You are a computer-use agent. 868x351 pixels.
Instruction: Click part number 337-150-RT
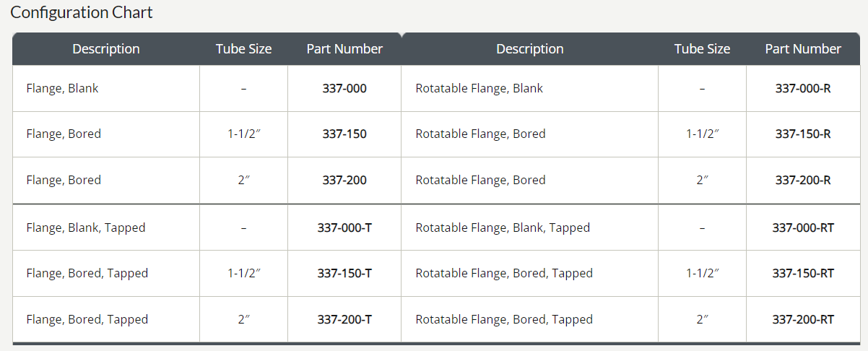803,273
